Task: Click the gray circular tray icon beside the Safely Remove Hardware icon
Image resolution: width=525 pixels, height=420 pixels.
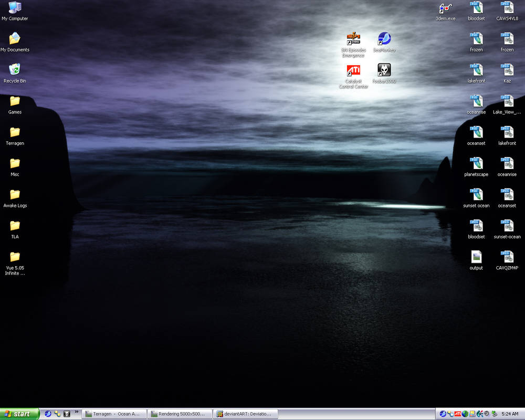Action: tap(487, 414)
